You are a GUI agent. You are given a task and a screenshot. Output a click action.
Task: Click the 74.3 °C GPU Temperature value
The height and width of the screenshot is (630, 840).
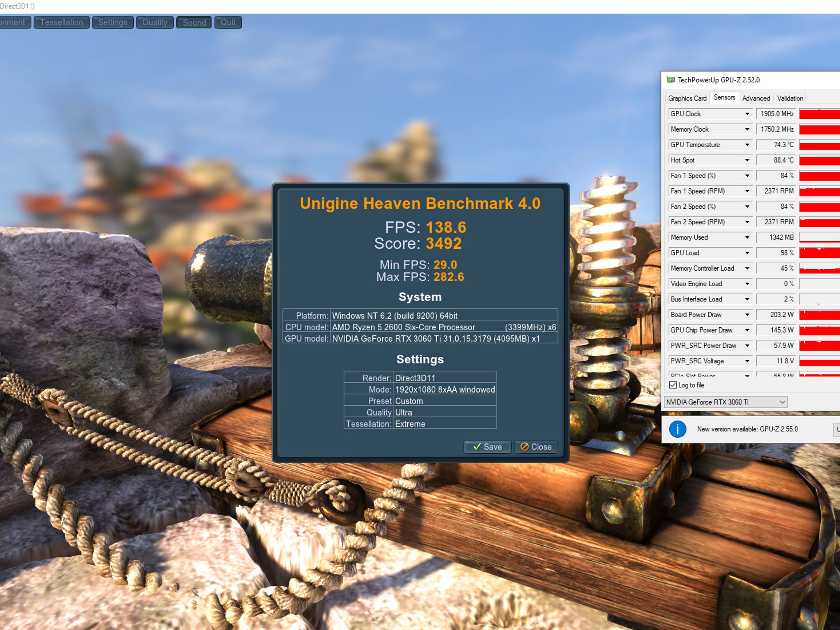pyautogui.click(x=776, y=145)
